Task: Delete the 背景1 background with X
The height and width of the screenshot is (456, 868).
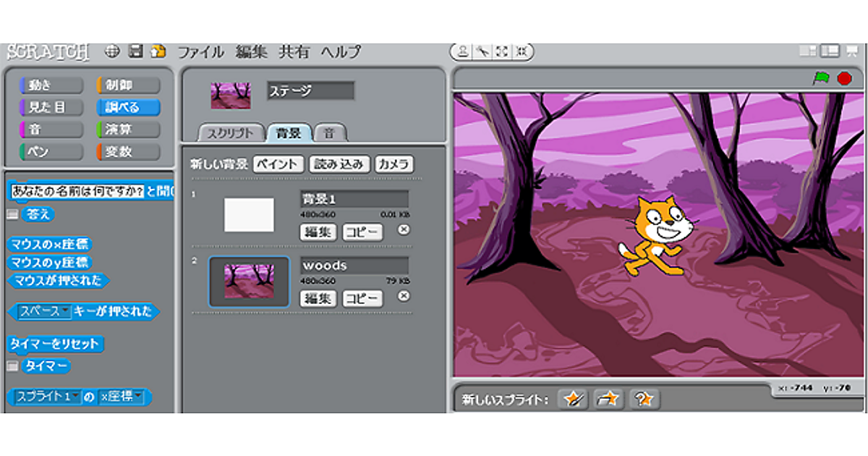Action: tap(404, 229)
